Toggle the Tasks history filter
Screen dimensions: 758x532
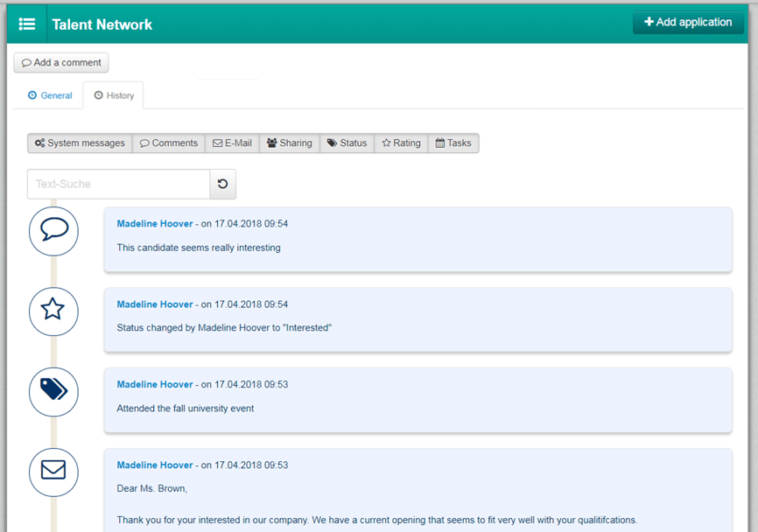tap(453, 143)
